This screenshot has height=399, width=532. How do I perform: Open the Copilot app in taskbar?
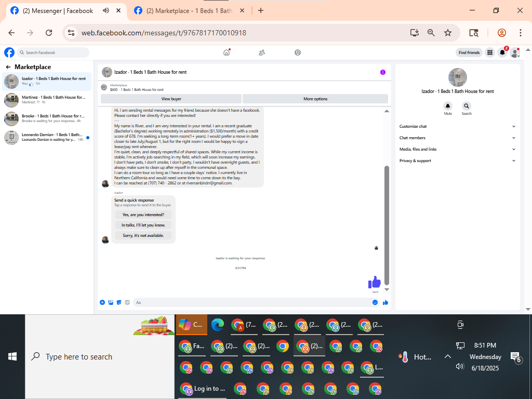pyautogui.click(x=191, y=325)
